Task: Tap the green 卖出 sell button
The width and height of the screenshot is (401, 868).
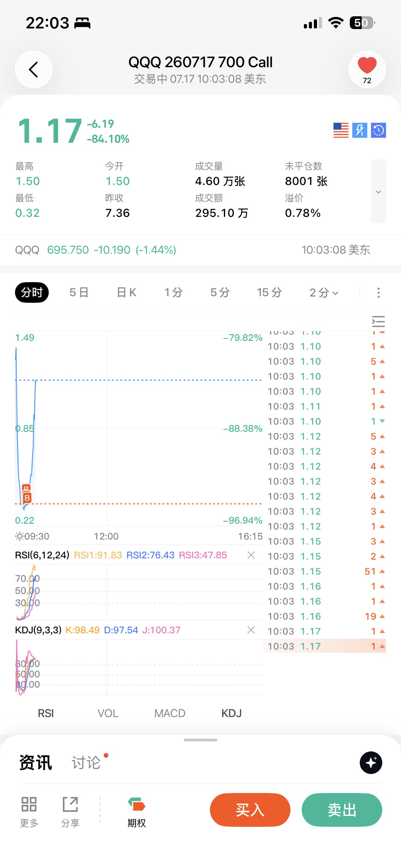Action: (342, 810)
